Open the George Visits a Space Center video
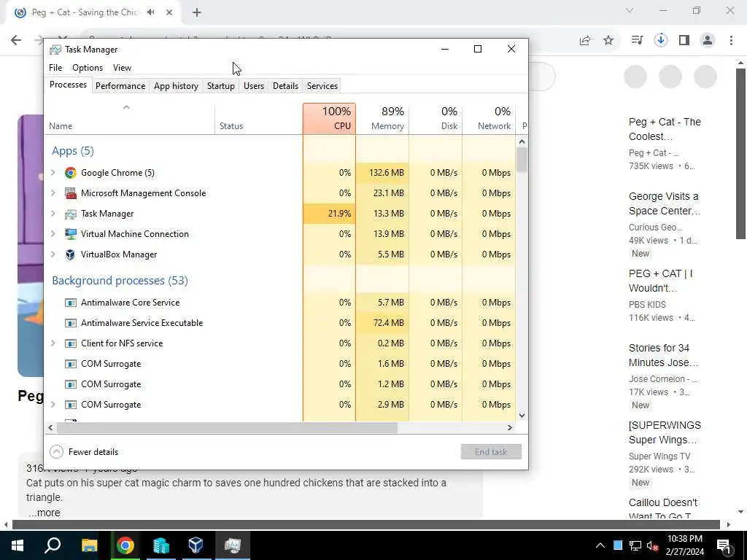This screenshot has height=560, width=747. coord(664,203)
